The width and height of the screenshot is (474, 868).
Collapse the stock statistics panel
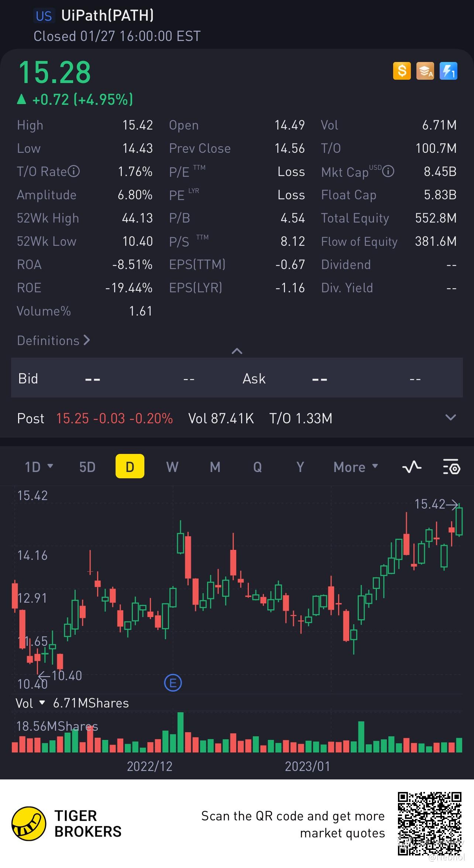(237, 351)
